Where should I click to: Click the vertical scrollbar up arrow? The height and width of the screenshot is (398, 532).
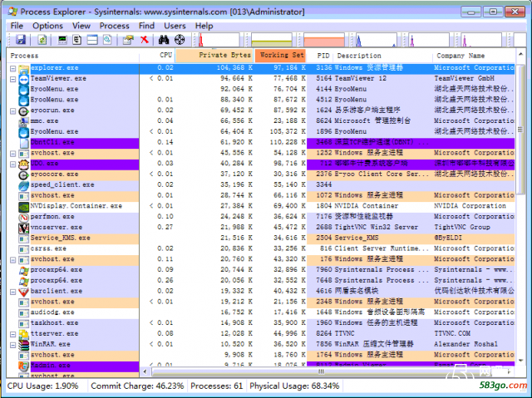[520, 54]
